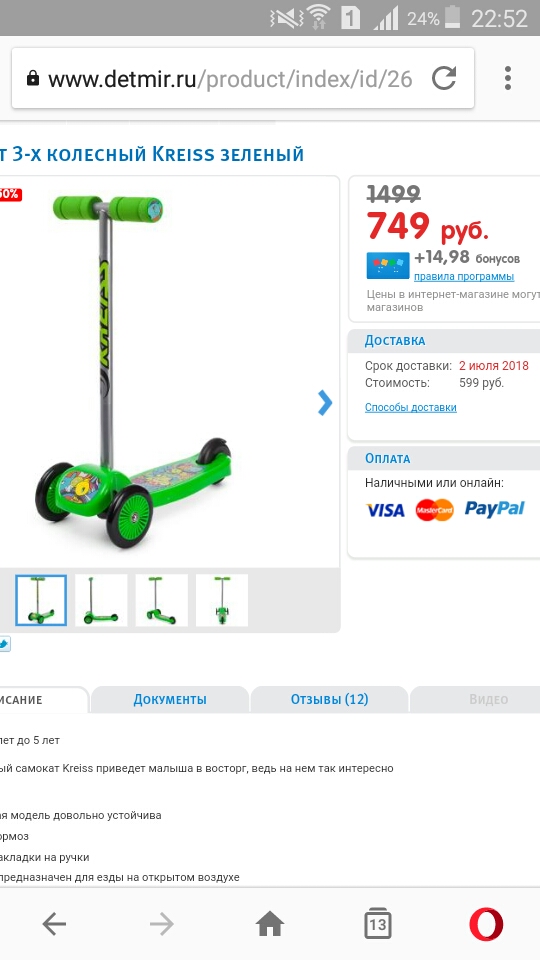Open the Способы доставки link

pos(411,407)
